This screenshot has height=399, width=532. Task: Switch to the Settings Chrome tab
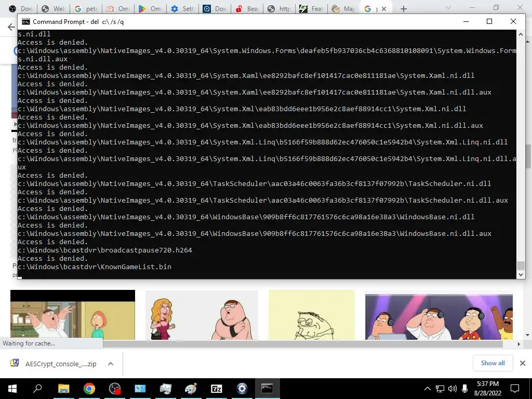(182, 9)
